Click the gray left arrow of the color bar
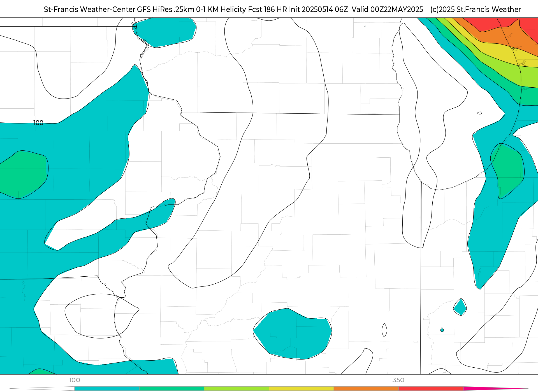Image resolution: width=538 pixels, height=392 pixels. coord(42,389)
